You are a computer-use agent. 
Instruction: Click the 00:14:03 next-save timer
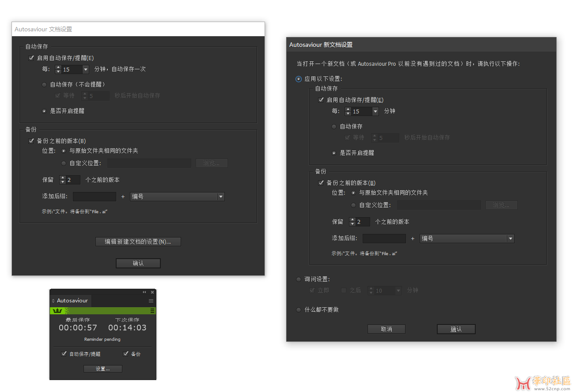127,328
